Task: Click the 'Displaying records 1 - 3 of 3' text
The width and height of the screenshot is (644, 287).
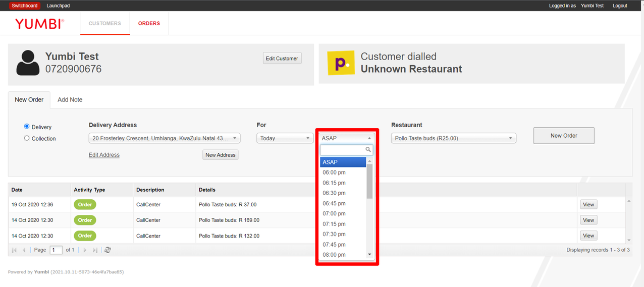Action: tap(598, 250)
